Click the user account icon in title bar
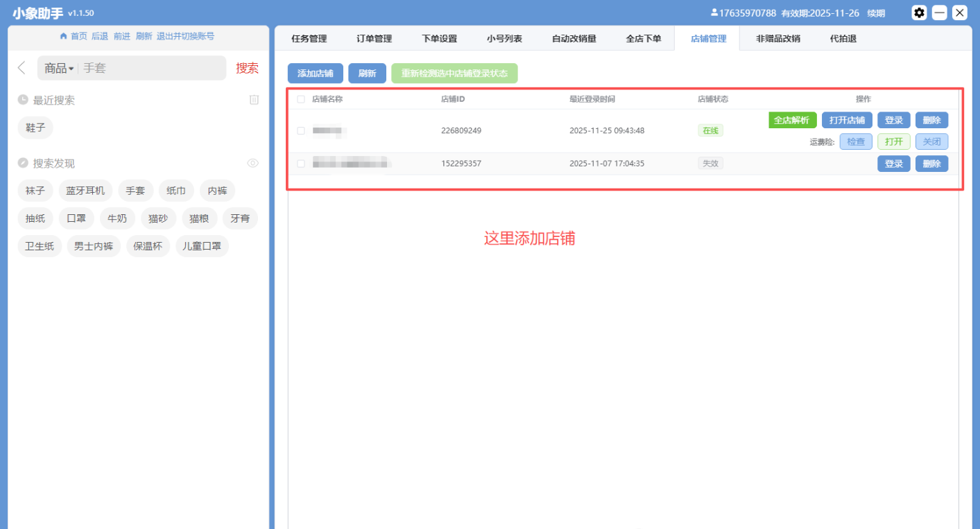This screenshot has width=980, height=529. [714, 12]
